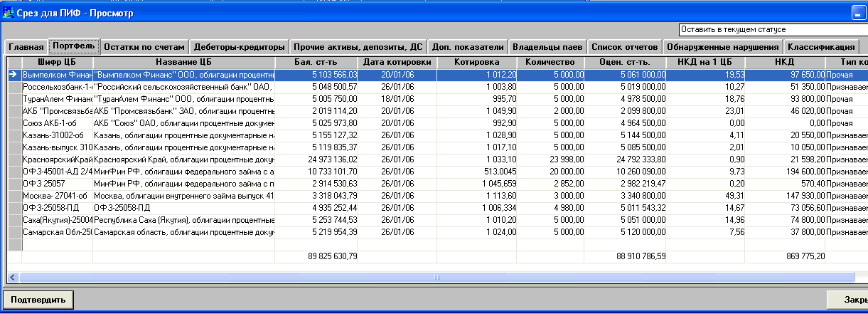Select the АКБ "Промсвязьбанк" ЗАО row
This screenshot has height=314, width=868.
pos(438,110)
